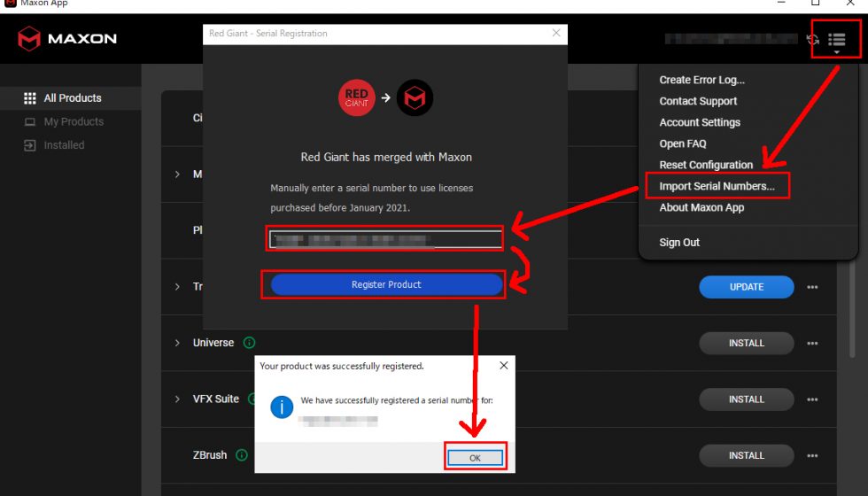Click the ZBrush info icon
This screenshot has height=496, width=868.
point(241,455)
